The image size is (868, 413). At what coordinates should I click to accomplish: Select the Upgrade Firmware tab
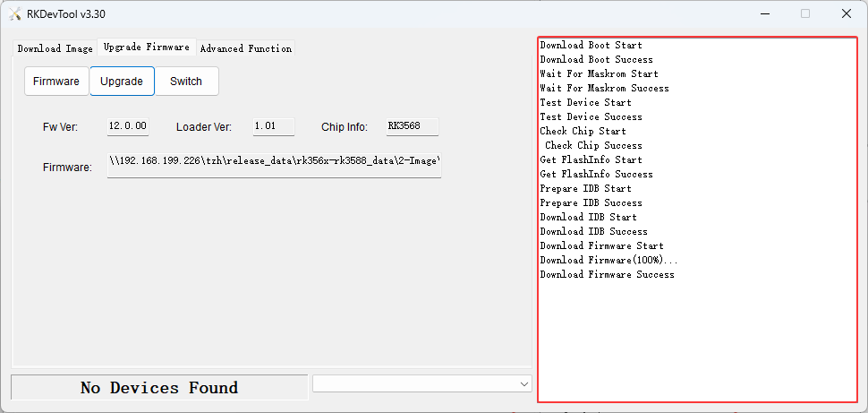click(146, 47)
